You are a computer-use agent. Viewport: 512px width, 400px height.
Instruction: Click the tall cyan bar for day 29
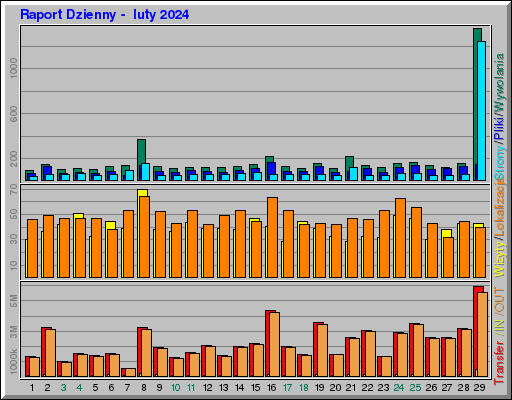coord(482,111)
